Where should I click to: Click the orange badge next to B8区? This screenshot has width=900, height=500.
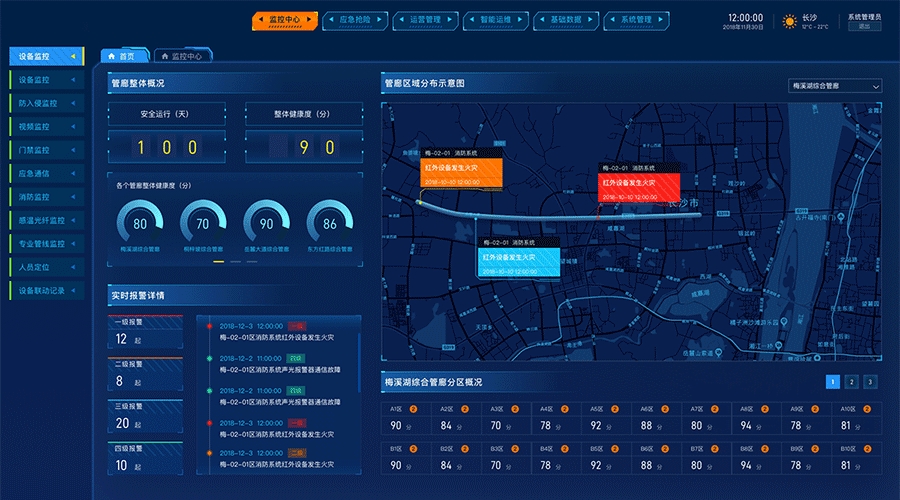point(765,449)
